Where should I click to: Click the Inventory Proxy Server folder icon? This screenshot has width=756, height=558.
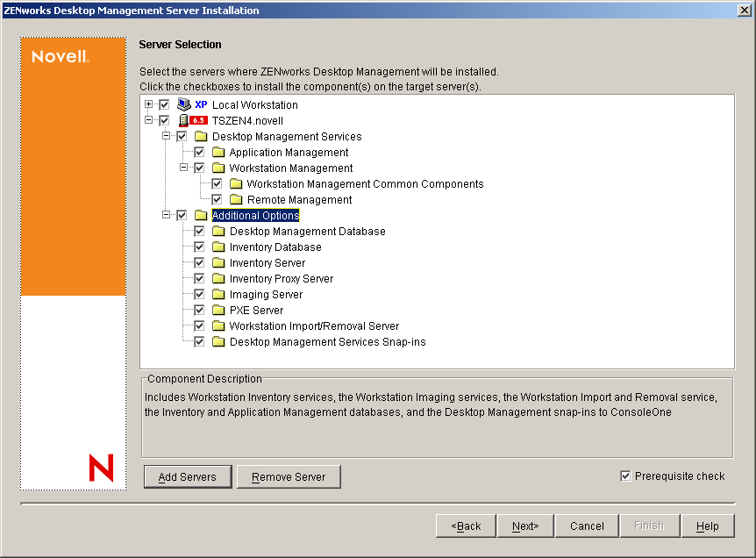[x=218, y=278]
